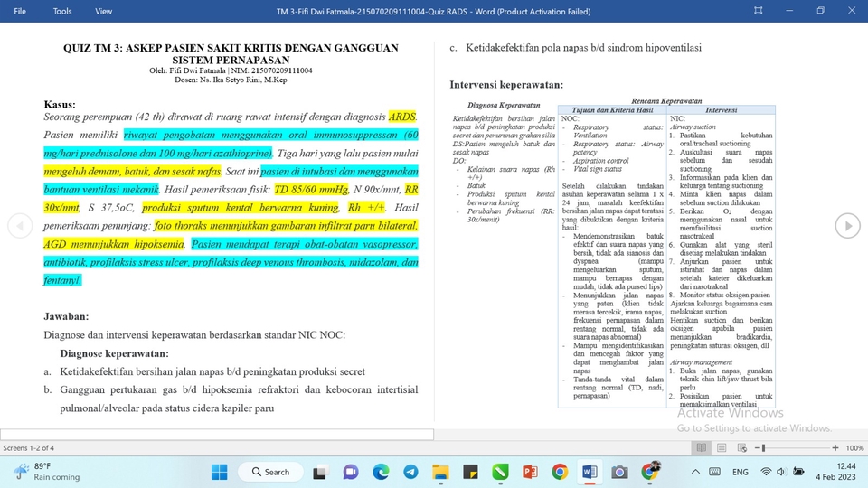The width and height of the screenshot is (868, 488).
Task: Open the View menu
Action: coord(103,11)
